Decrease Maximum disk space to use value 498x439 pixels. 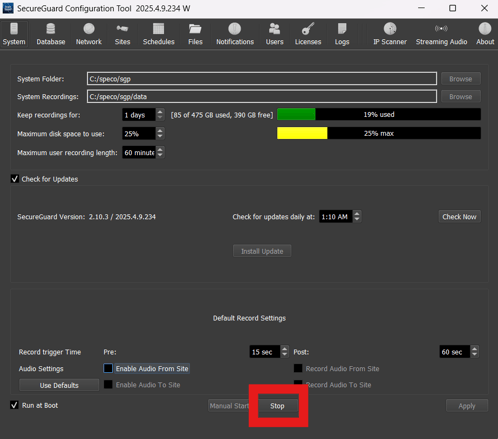tap(160, 136)
